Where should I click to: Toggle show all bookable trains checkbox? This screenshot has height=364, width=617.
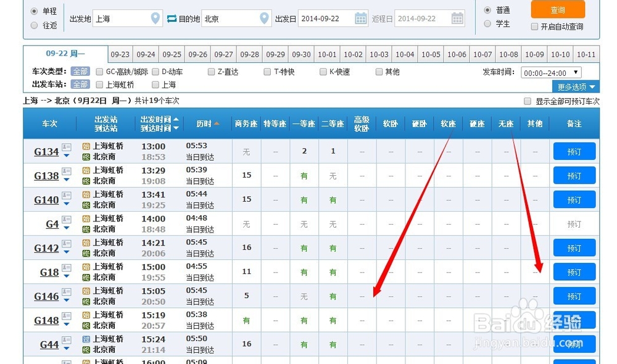(x=528, y=101)
